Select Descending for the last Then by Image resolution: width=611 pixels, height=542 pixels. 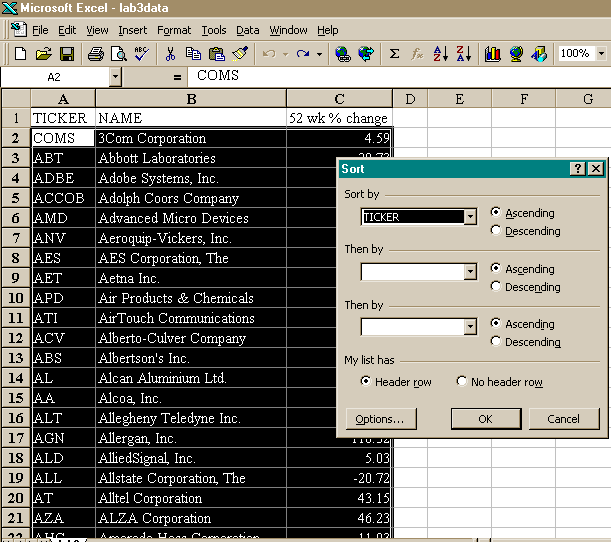[x=496, y=342]
